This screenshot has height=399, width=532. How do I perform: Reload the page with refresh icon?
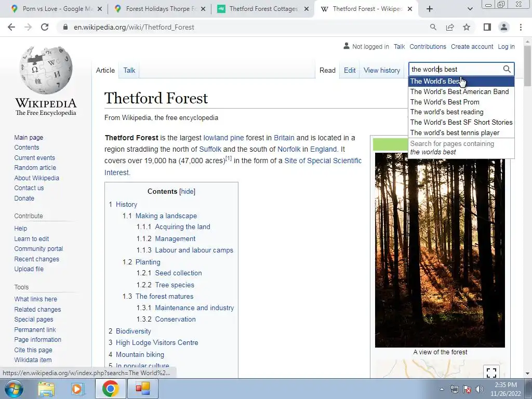click(x=45, y=27)
